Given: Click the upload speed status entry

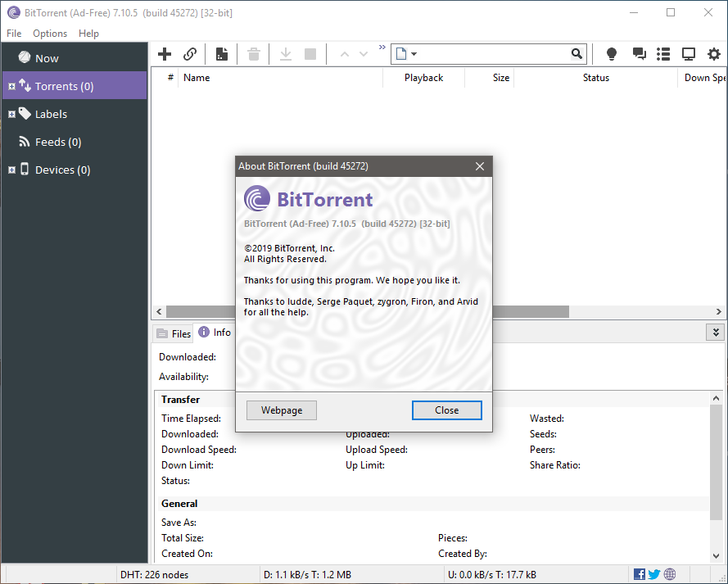Looking at the screenshot, I should (x=492, y=575).
